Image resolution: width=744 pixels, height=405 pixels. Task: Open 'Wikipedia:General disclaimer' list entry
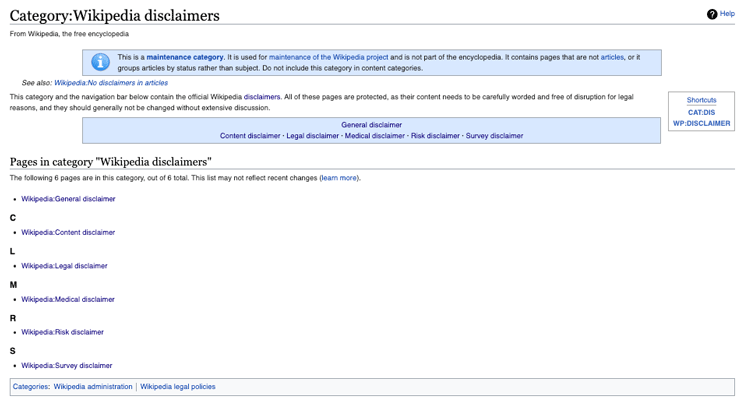(x=68, y=199)
